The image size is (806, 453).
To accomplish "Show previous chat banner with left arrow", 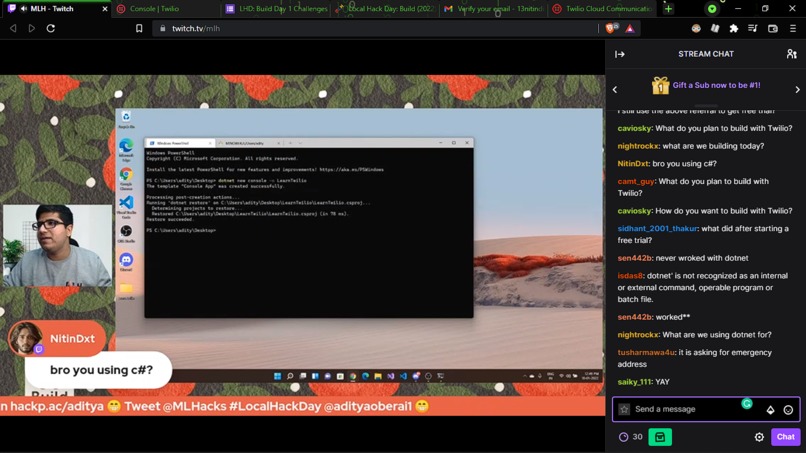I will 615,89.
